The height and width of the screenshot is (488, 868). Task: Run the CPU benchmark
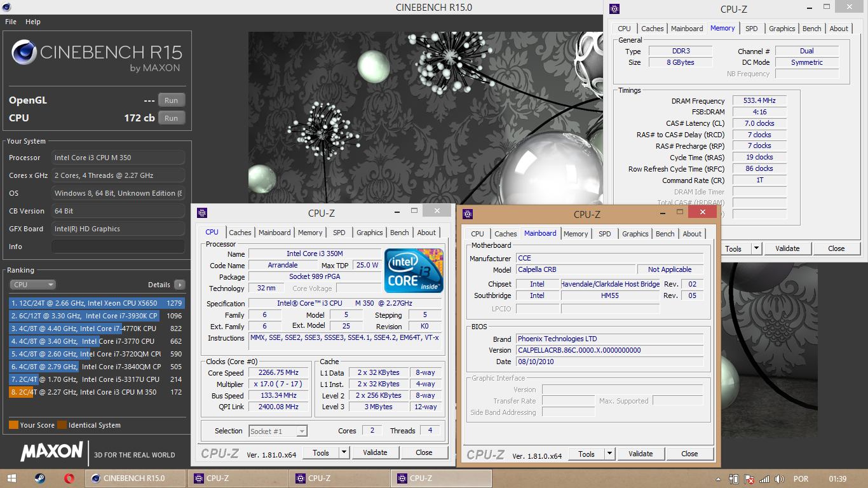tap(172, 118)
